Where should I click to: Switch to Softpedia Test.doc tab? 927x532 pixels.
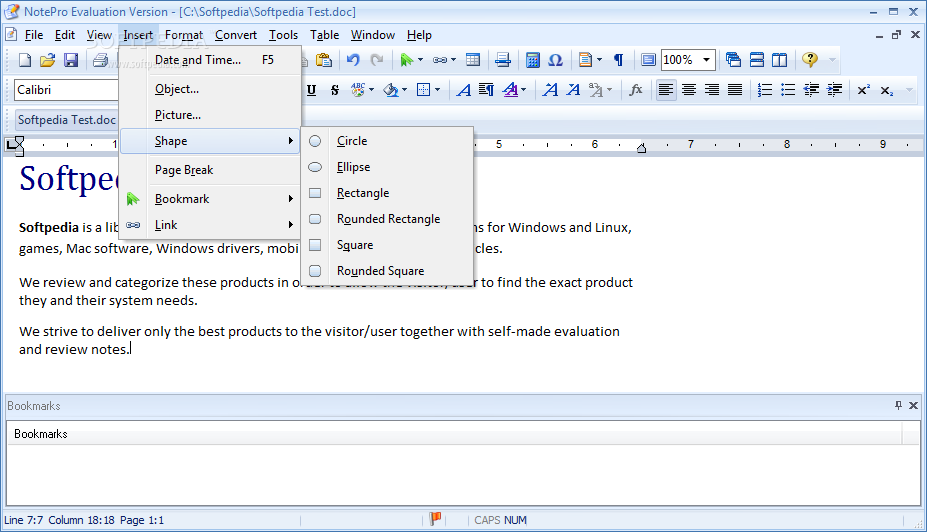pyautogui.click(x=66, y=120)
